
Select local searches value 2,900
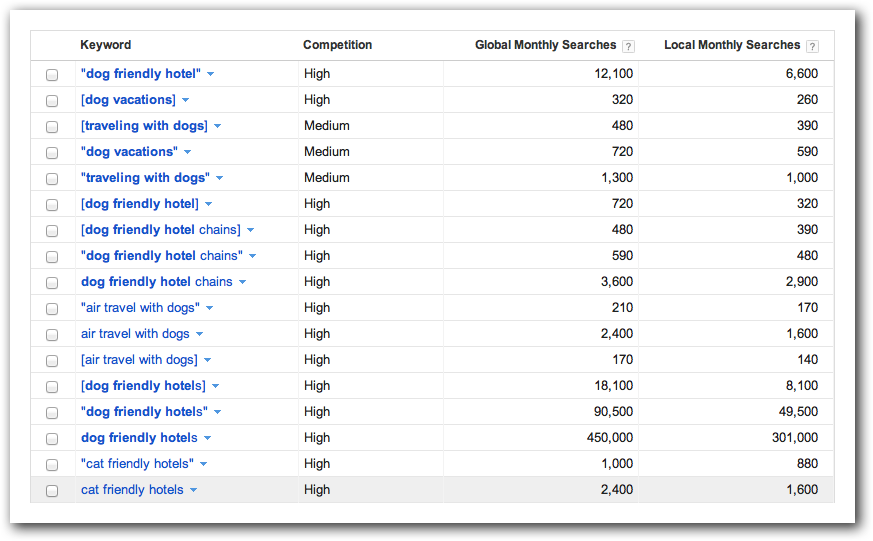[x=802, y=282]
